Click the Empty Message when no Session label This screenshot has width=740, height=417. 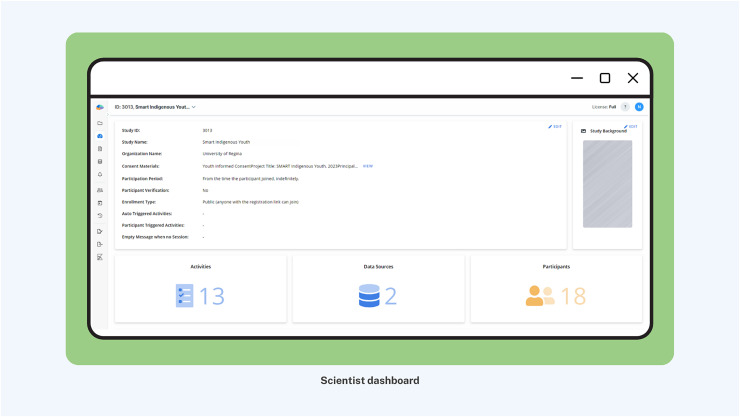pyautogui.click(x=155, y=237)
